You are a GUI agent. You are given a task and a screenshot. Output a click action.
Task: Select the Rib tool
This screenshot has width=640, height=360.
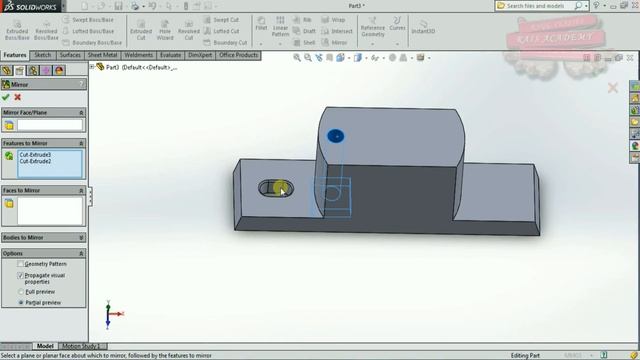coord(302,20)
